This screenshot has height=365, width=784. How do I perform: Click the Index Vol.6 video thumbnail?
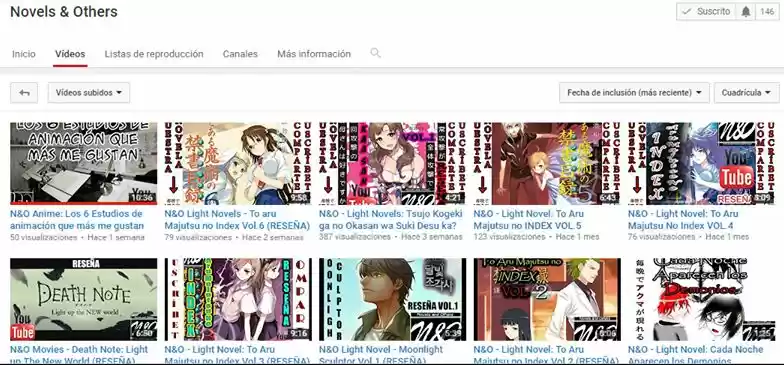238,164
